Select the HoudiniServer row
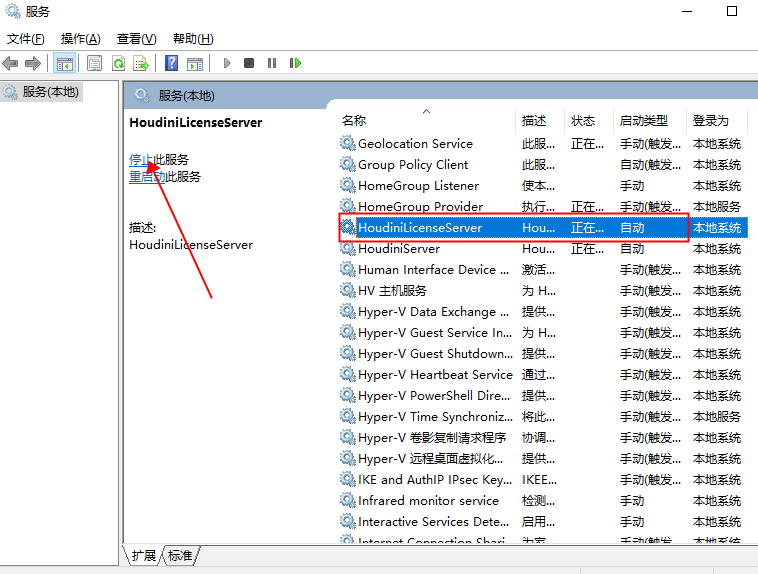Image resolution: width=758 pixels, height=574 pixels. (x=543, y=249)
